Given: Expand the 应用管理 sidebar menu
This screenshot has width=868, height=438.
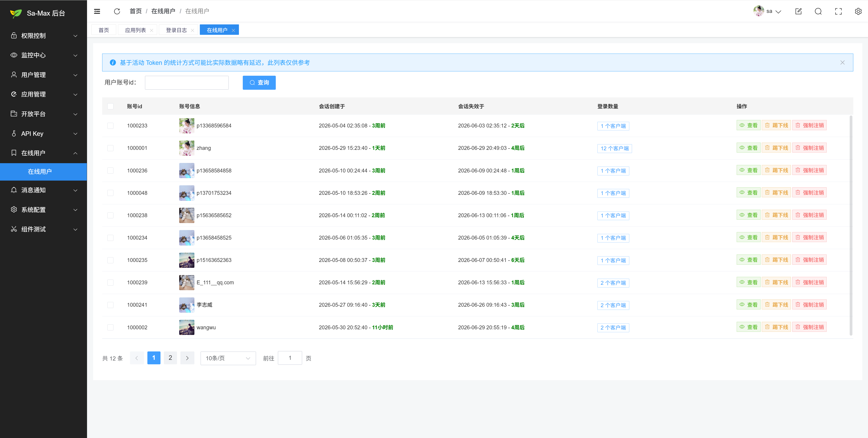Looking at the screenshot, I should (43, 94).
